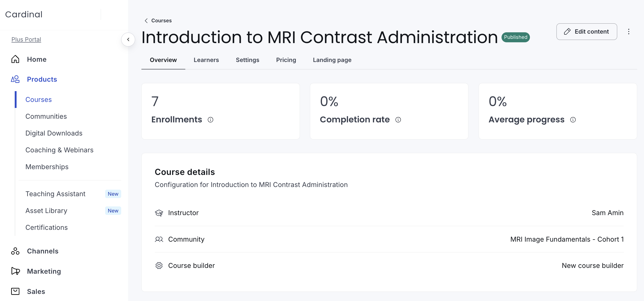This screenshot has width=644, height=301.
Task: Open the three-dot more options menu
Action: coord(629,32)
